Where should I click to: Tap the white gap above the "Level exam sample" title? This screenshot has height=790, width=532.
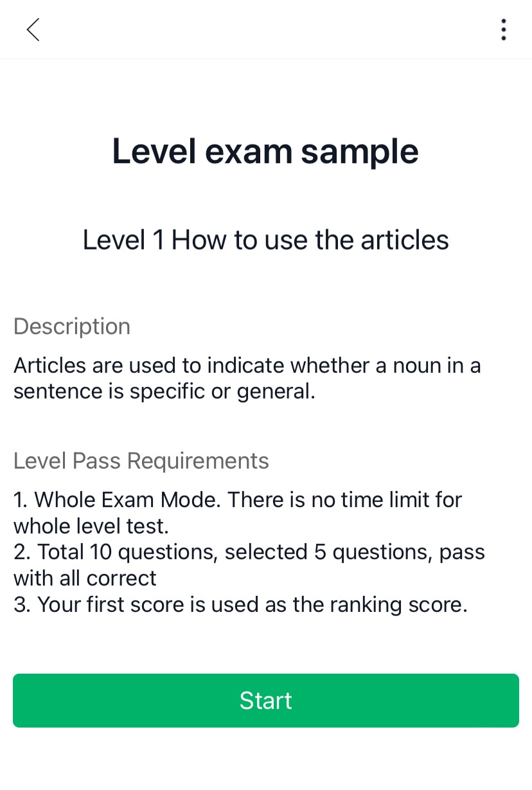(265, 96)
